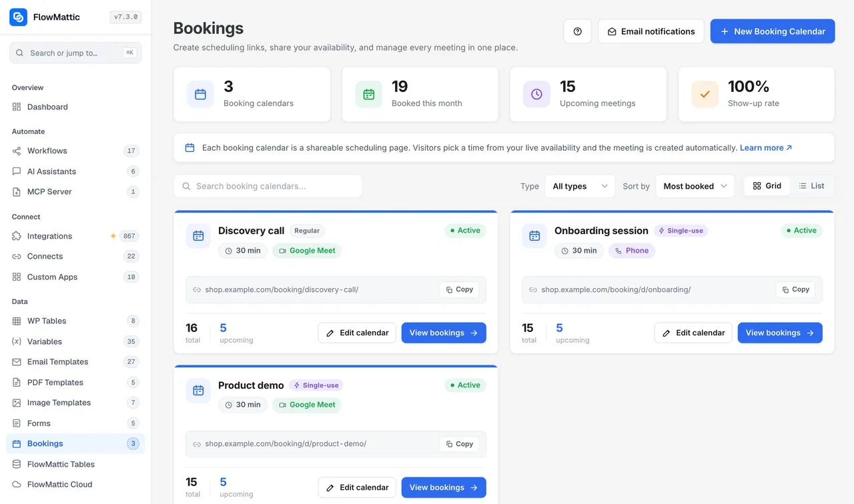This screenshot has height=504, width=854.
Task: Click the Onboarding session calendar icon
Action: pyautogui.click(x=534, y=236)
